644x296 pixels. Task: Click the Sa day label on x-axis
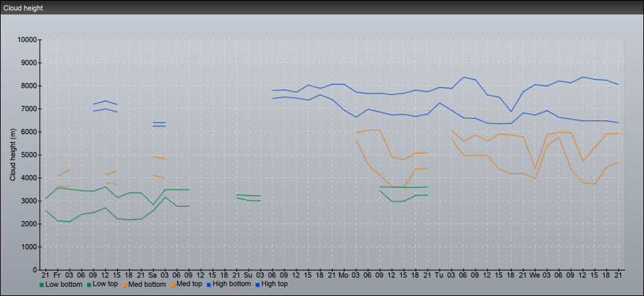coord(153,275)
